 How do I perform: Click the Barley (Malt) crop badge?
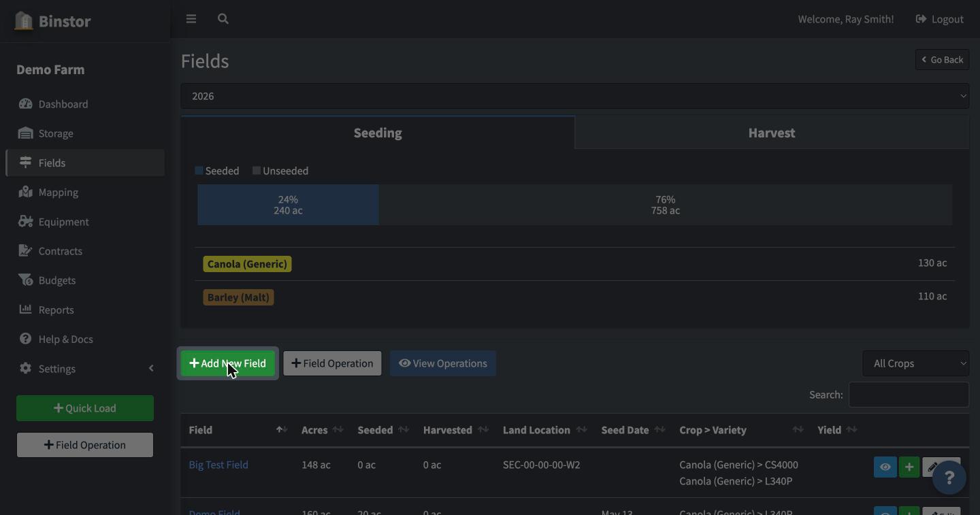[x=238, y=297]
